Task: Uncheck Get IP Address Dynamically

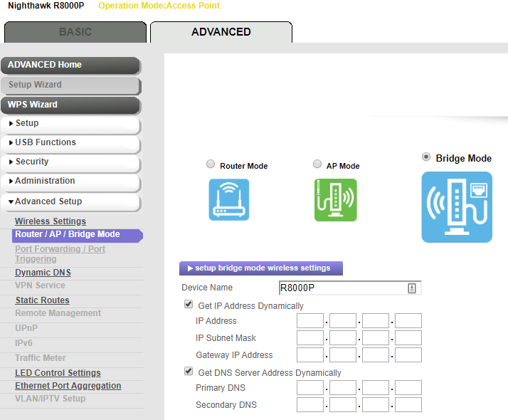Action: 189,304
